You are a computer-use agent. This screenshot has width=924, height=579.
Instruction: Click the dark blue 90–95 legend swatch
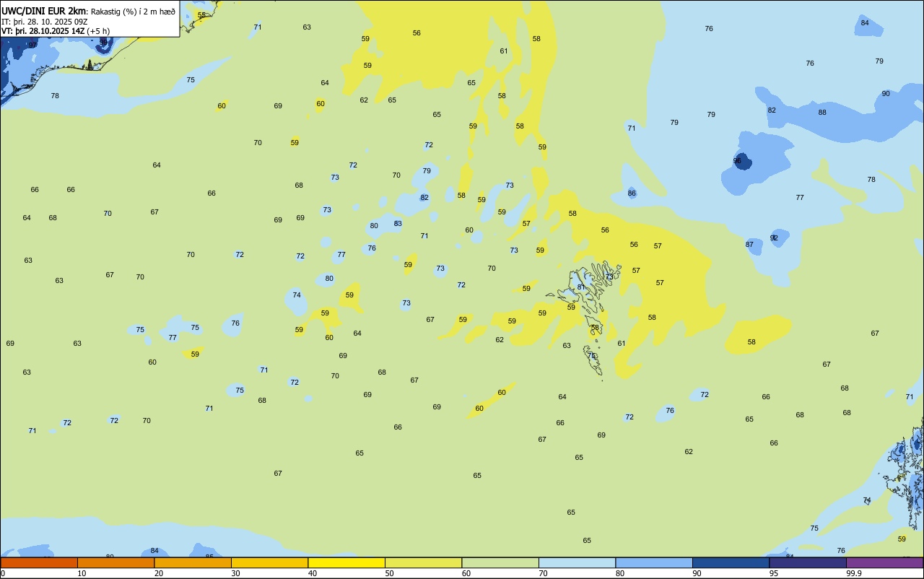coord(731,562)
